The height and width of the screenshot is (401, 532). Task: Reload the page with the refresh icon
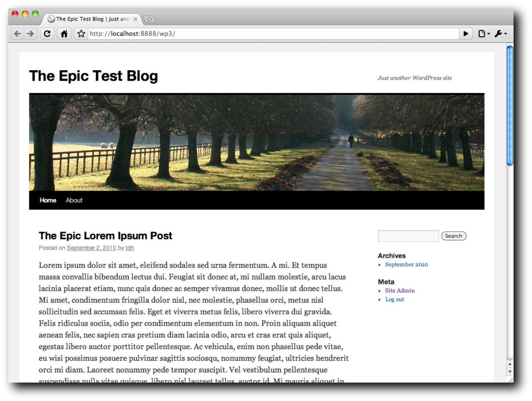(x=47, y=34)
